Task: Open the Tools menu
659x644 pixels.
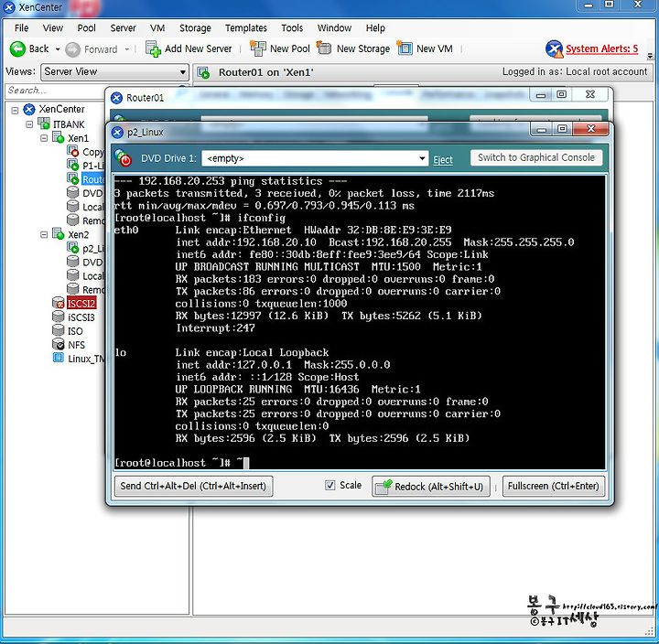Action: (x=292, y=28)
